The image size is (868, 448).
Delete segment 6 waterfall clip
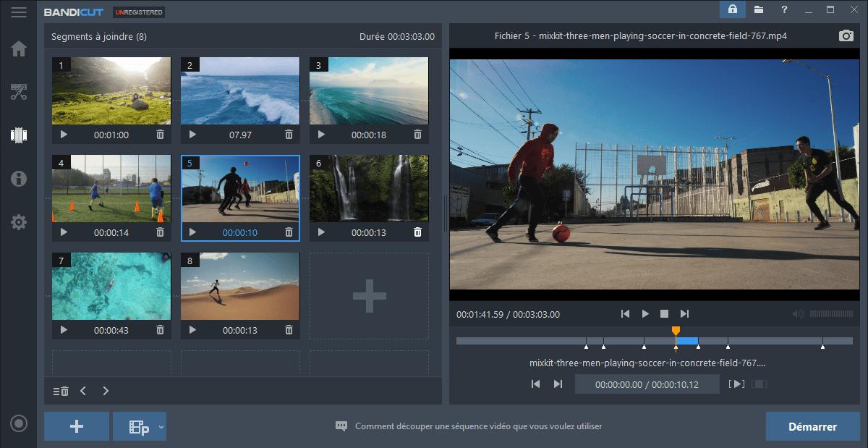point(417,232)
